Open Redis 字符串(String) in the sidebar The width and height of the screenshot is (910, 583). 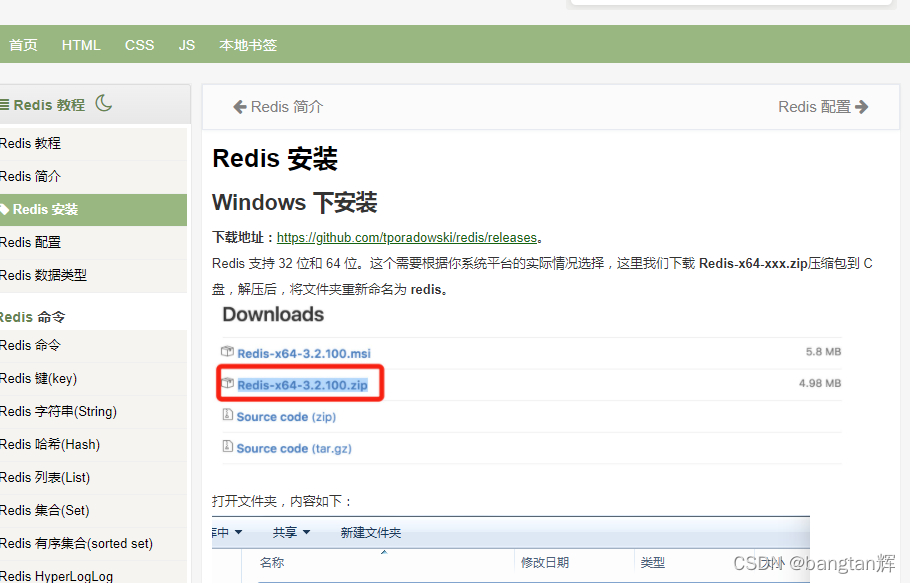point(93,411)
